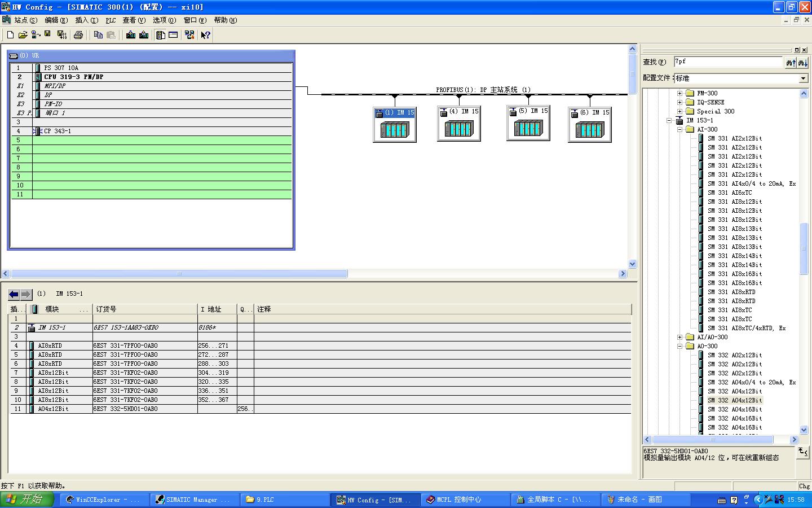The width and height of the screenshot is (812, 508).
Task: Expand the Special 300 catalog folder
Action: point(679,111)
